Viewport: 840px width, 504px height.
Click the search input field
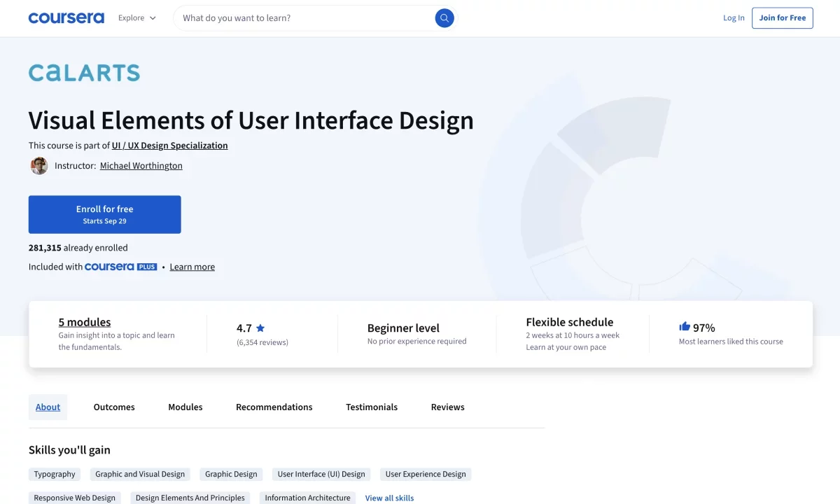pos(304,18)
